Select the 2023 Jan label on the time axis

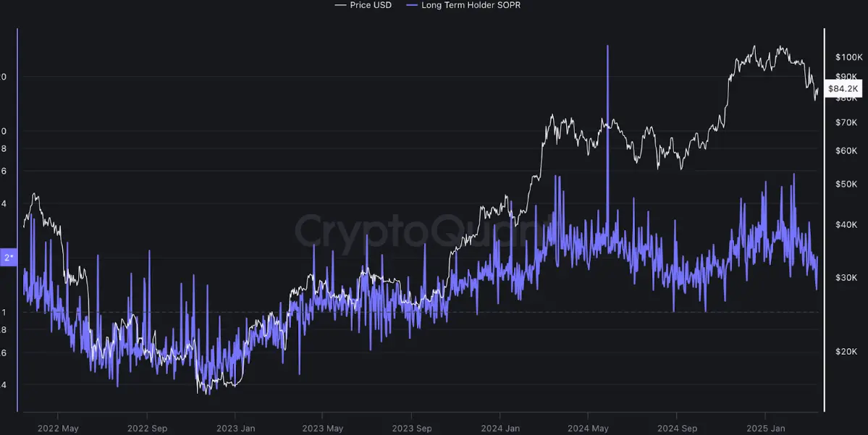point(236,428)
